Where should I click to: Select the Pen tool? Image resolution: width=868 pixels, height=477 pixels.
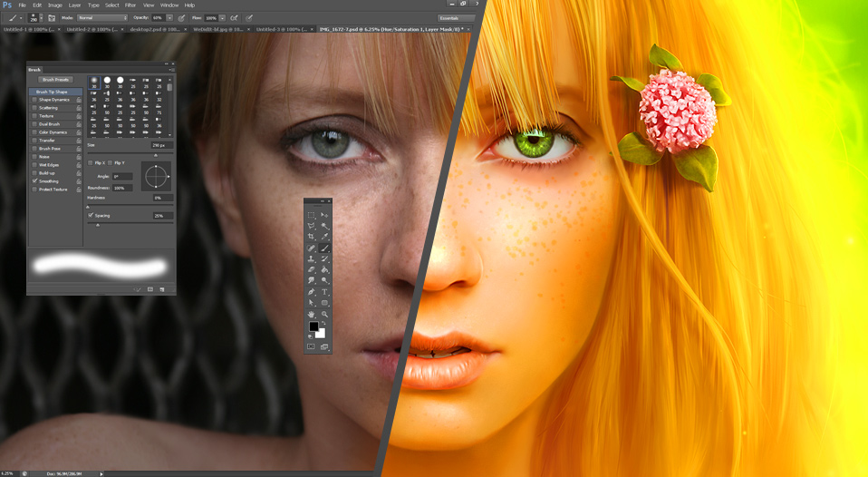tap(312, 292)
